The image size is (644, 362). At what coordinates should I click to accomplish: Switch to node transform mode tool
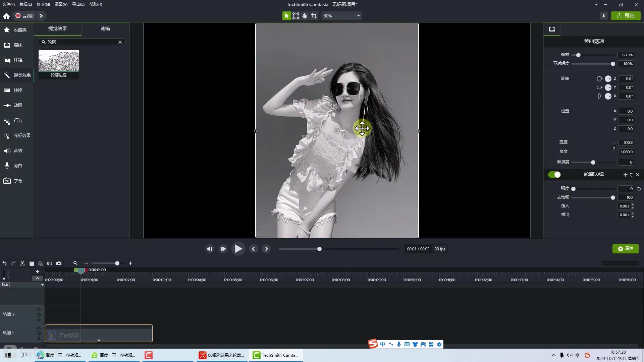click(296, 16)
